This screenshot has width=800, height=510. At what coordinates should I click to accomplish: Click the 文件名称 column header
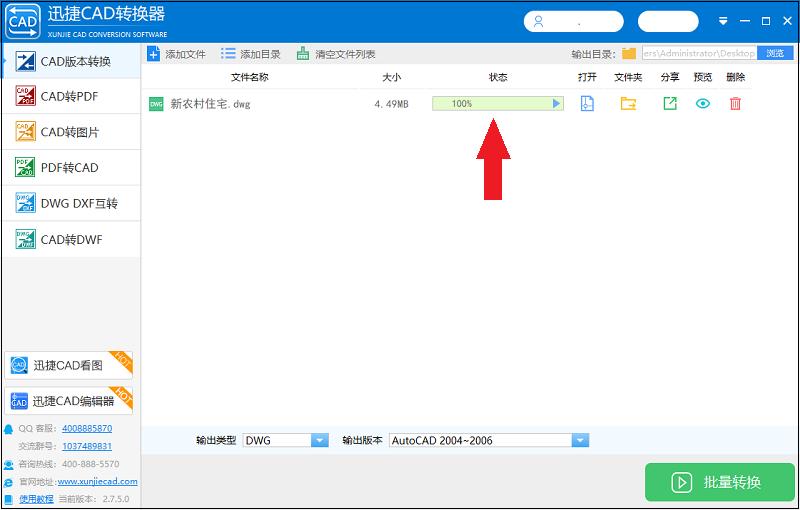(249, 77)
